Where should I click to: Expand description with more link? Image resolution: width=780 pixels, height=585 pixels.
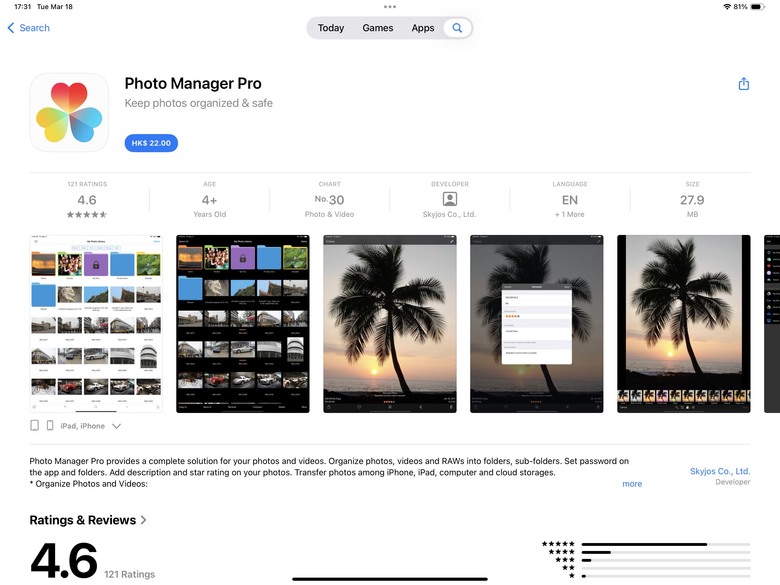(x=632, y=484)
